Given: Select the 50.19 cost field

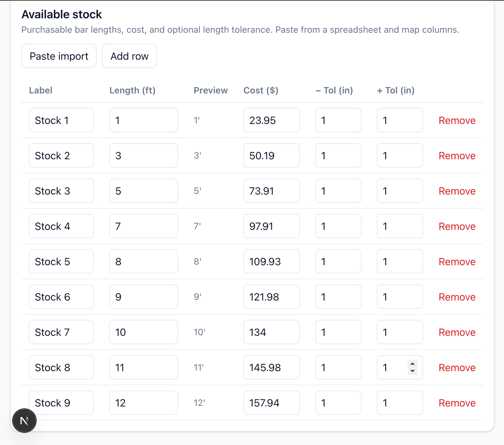Looking at the screenshot, I should 272,155.
